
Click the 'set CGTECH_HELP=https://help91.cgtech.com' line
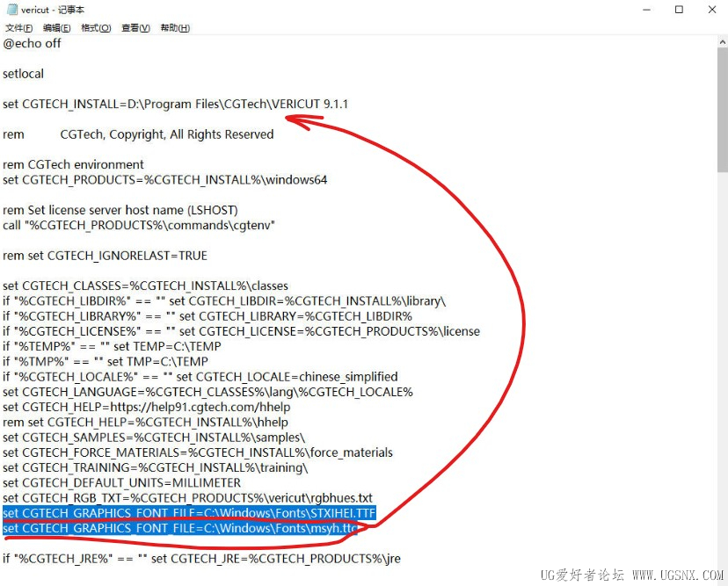pos(146,408)
